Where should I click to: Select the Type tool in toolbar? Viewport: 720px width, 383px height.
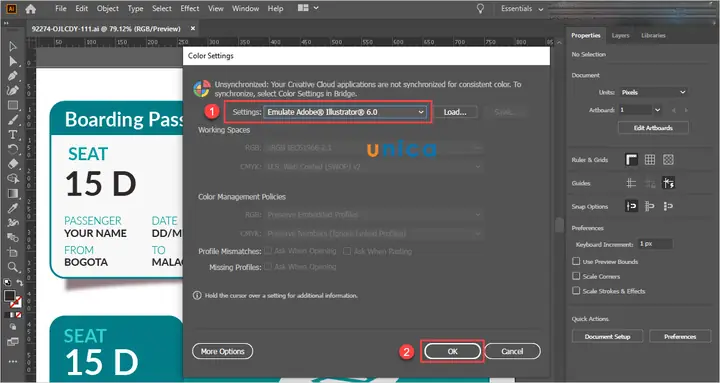click(x=13, y=135)
